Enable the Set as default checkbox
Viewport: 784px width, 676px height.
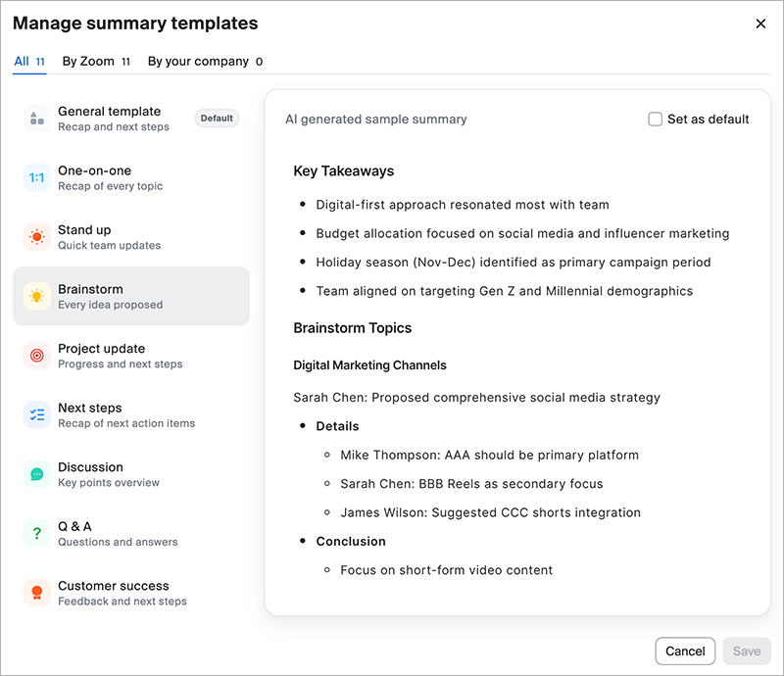tap(655, 119)
